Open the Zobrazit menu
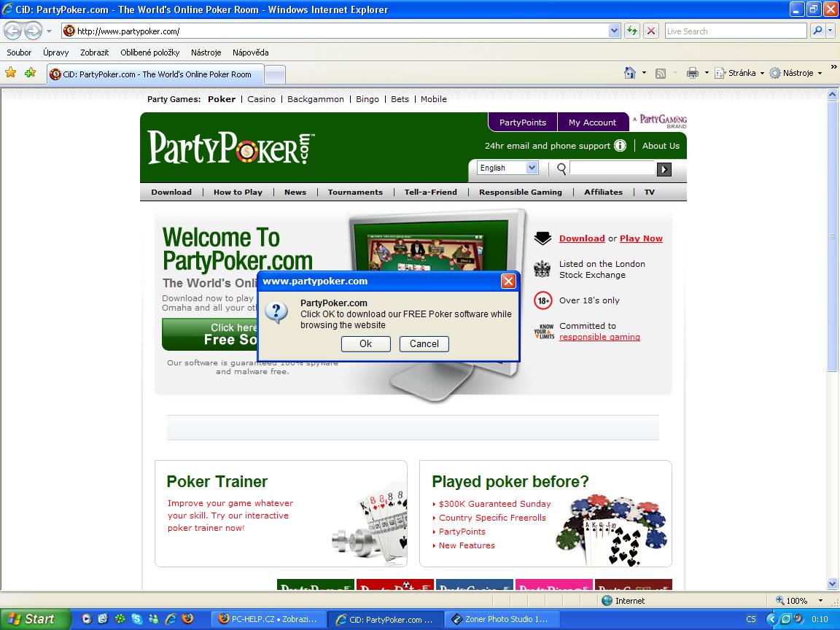The image size is (840, 630). click(94, 52)
